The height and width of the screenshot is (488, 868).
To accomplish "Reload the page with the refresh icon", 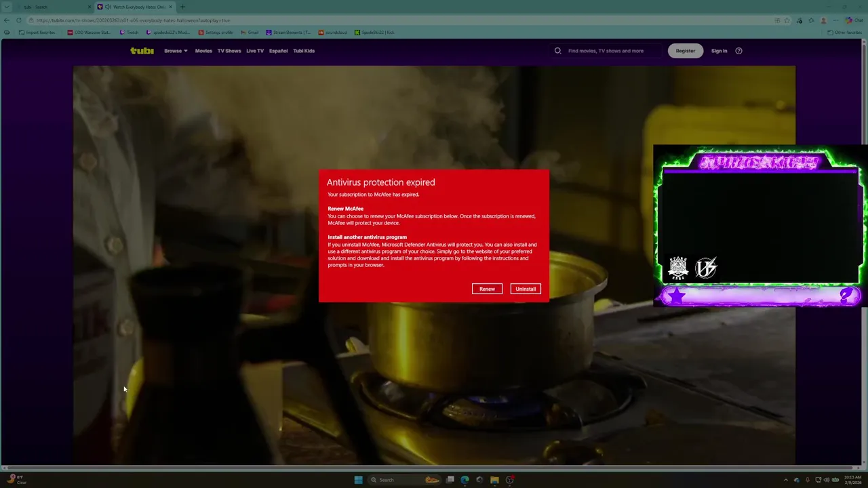I will 19,20.
